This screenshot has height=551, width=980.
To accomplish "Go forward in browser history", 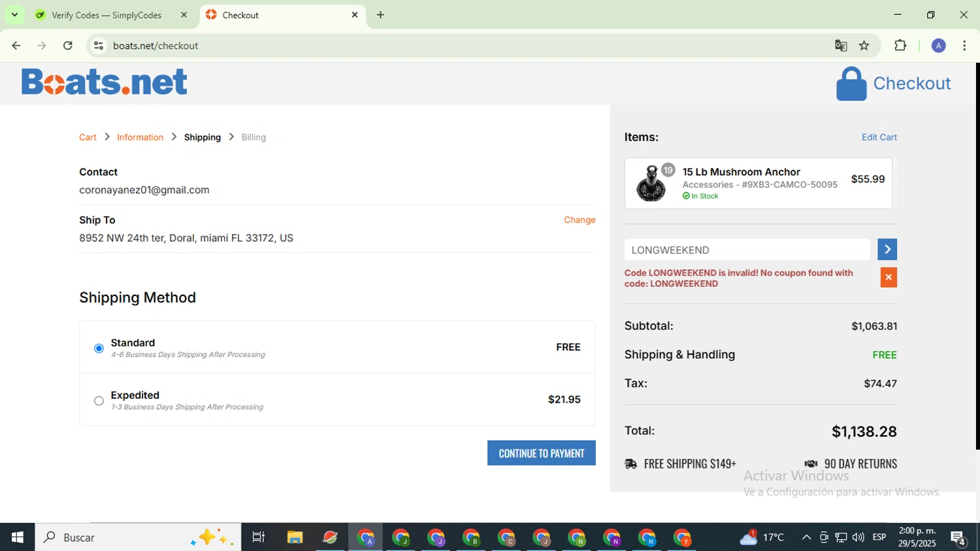I will [42, 46].
